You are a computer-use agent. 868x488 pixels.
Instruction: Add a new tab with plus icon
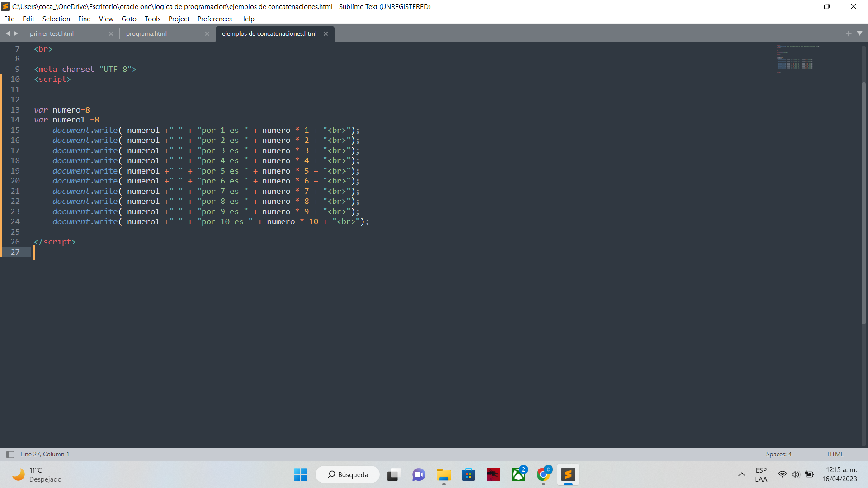pos(849,33)
